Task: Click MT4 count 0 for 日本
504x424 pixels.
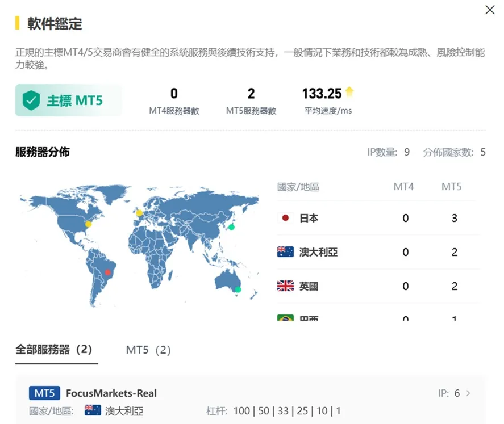Action: point(406,219)
